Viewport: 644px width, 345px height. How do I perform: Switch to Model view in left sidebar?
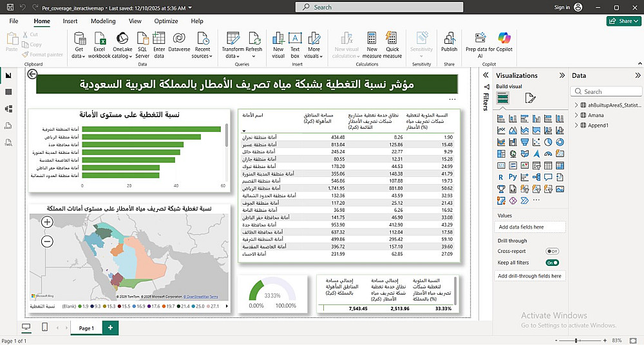click(8, 109)
